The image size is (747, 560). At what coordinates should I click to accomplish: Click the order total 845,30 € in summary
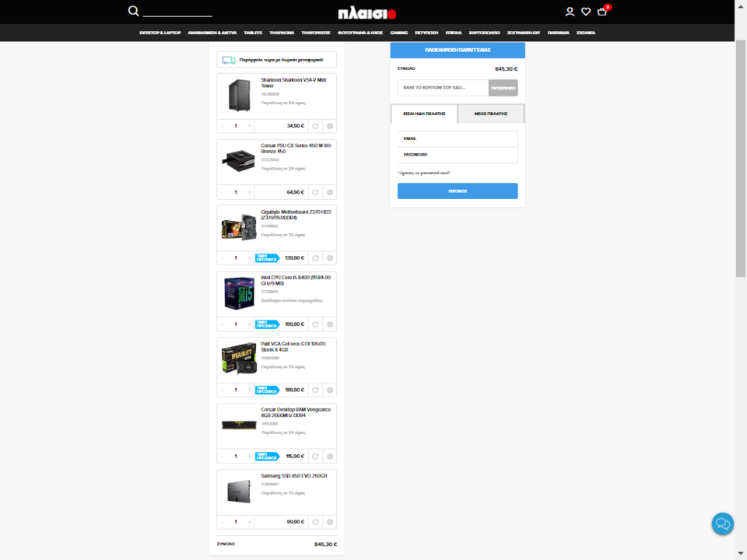click(x=506, y=69)
